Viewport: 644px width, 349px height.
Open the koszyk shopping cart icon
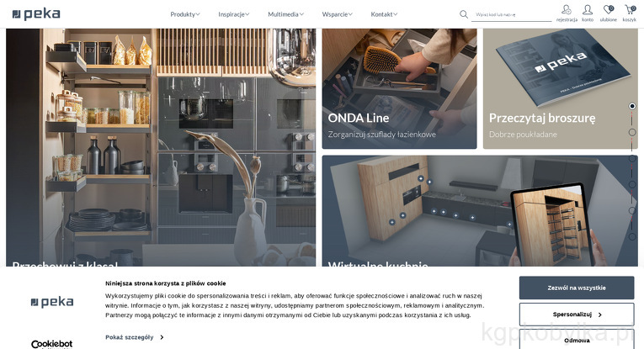(629, 10)
